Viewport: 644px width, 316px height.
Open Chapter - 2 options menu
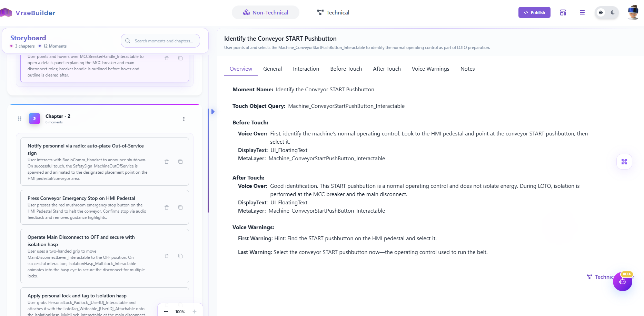click(x=184, y=119)
